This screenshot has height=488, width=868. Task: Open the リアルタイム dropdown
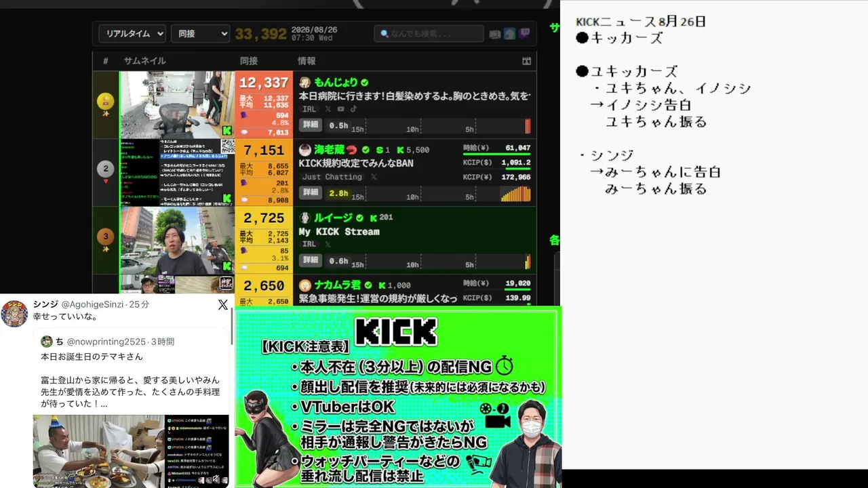click(x=132, y=33)
